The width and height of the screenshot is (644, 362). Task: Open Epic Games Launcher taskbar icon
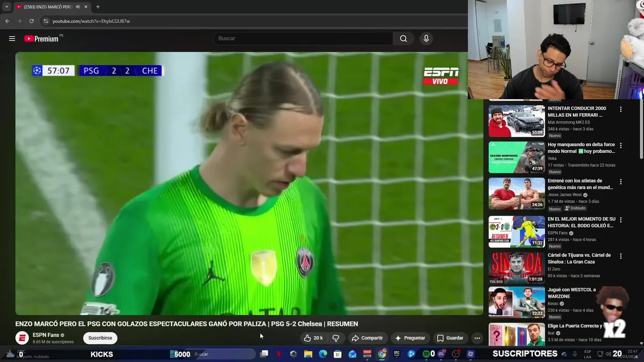pos(396,354)
